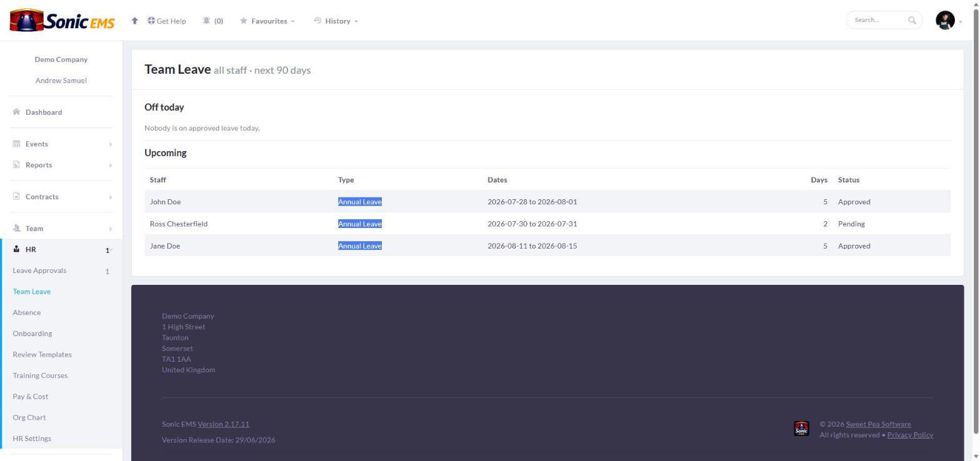This screenshot has height=461, width=980.
Task: Open Sweet Pea Software link
Action: tap(878, 424)
